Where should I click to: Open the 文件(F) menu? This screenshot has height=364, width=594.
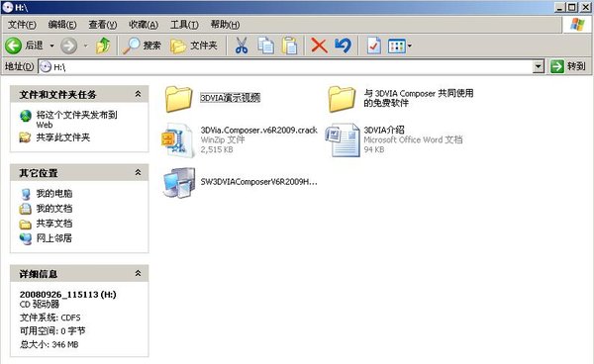tap(22, 25)
